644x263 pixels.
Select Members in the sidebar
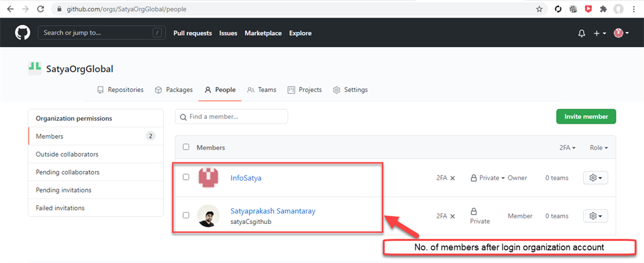pyautogui.click(x=96, y=136)
